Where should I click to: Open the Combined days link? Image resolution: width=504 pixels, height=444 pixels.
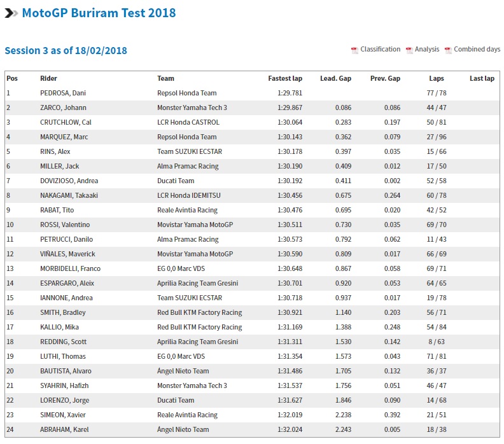(477, 49)
